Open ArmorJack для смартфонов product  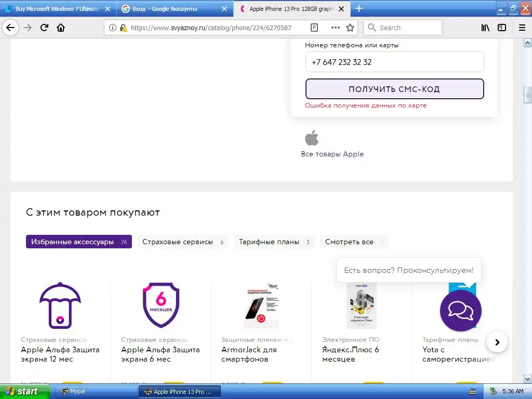click(249, 354)
